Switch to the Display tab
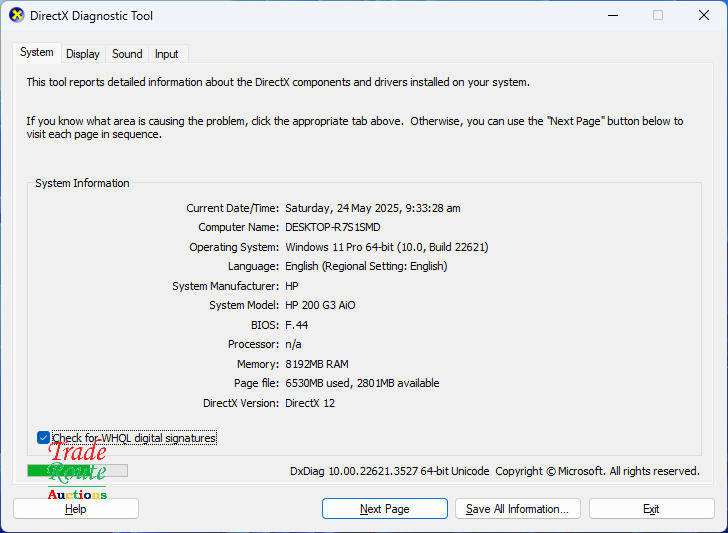The height and width of the screenshot is (533, 728). point(83,54)
